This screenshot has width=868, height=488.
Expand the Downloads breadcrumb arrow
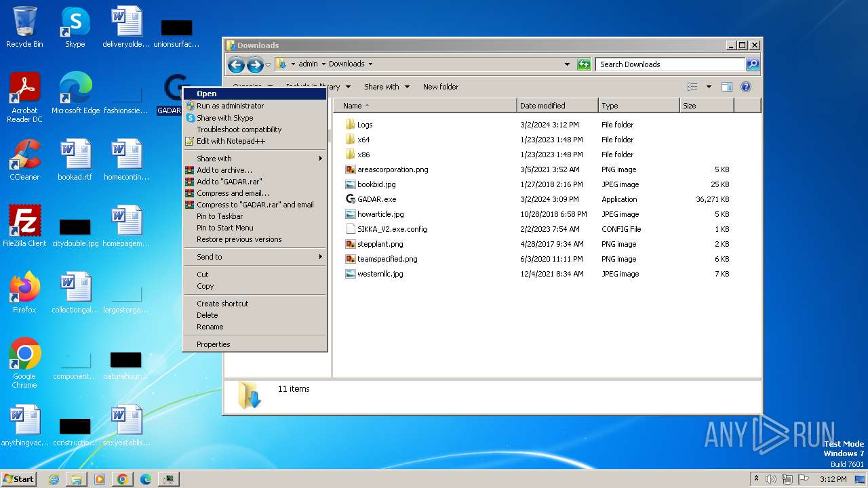tap(370, 64)
